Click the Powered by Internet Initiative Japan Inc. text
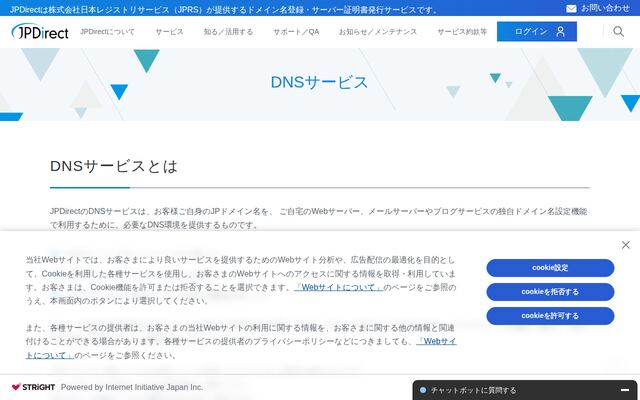The width and height of the screenshot is (640, 400). [x=132, y=387]
